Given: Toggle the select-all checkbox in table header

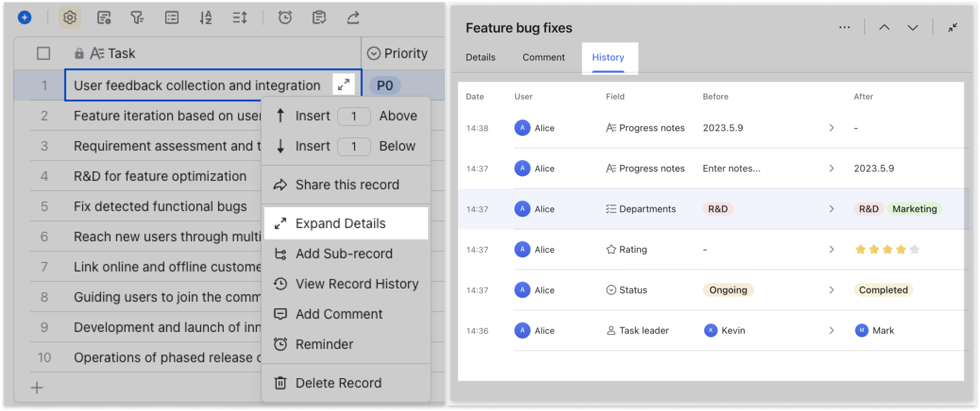Looking at the screenshot, I should point(43,53).
